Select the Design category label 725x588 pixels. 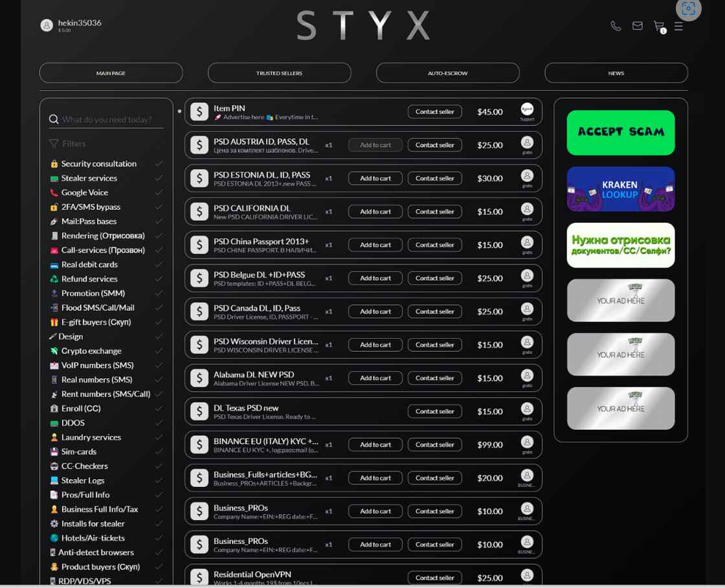click(x=71, y=336)
